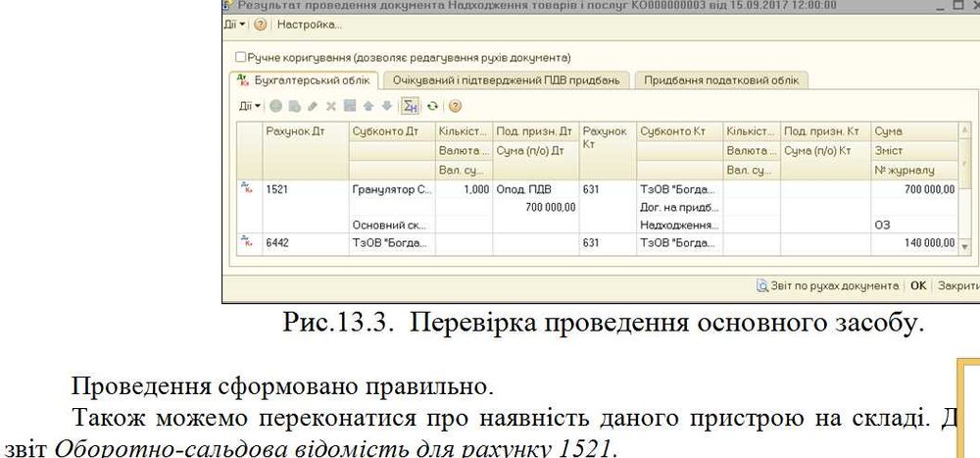Click the quantity cell 1,000

click(464, 189)
